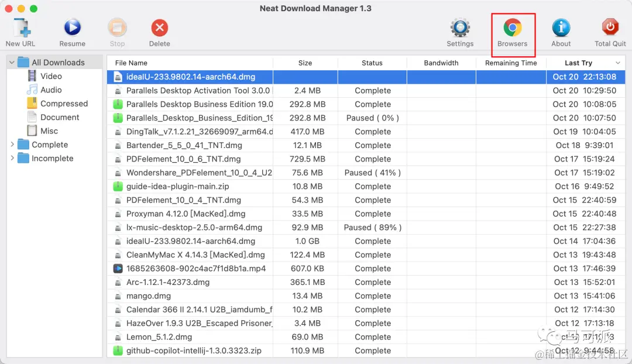Viewport: 632px width, 364px height.
Task: Click the Paused ( 0% ) status cell
Action: 372,118
